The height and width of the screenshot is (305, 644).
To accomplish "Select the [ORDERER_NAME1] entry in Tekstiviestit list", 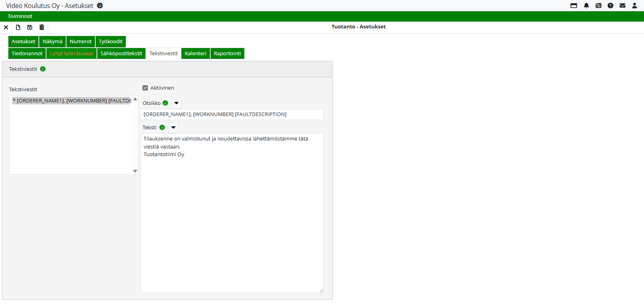I will [72, 101].
